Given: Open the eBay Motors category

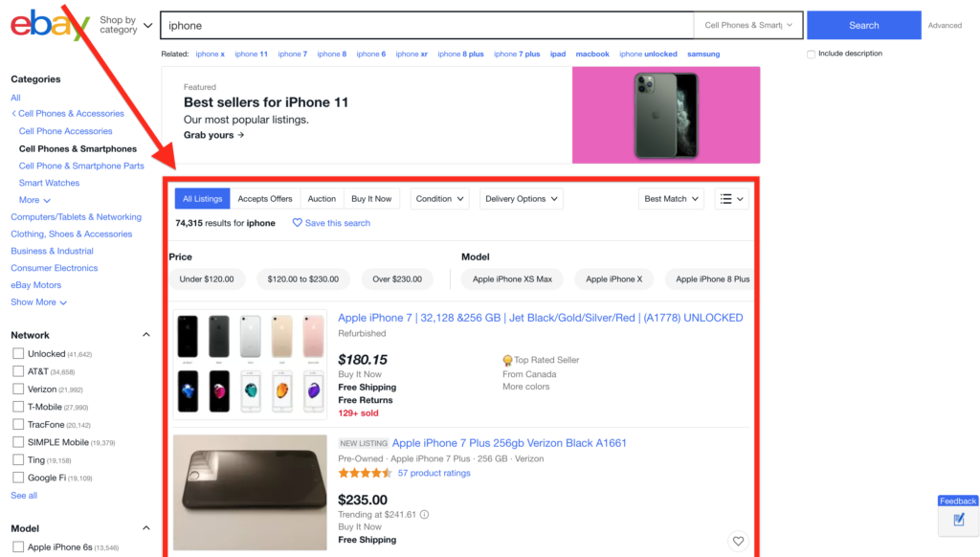Looking at the screenshot, I should click(x=35, y=285).
